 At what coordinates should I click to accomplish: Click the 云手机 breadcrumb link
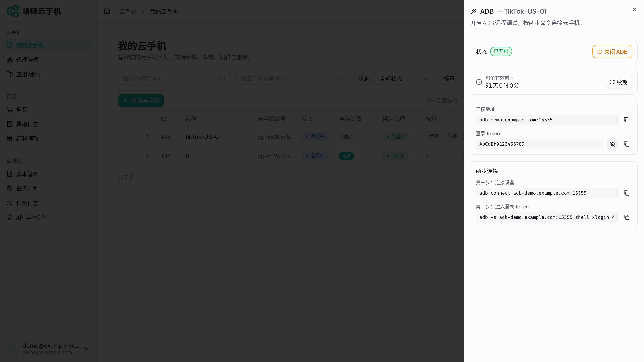point(128,11)
